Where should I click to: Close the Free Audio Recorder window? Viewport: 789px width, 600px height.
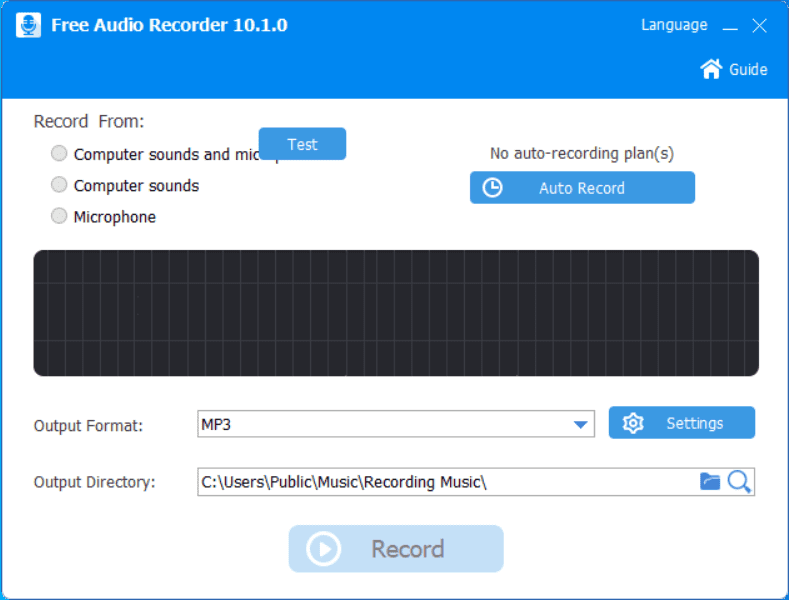point(760,26)
